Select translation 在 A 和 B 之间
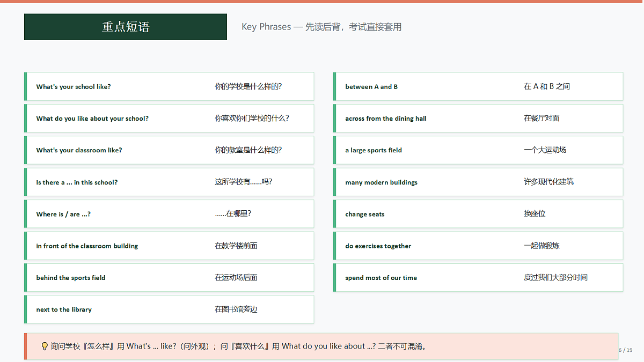 coord(547,86)
